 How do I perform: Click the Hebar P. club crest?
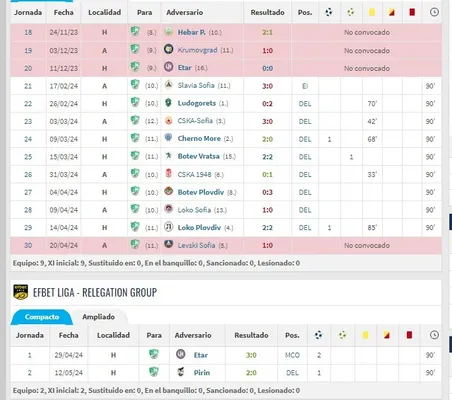point(169,32)
